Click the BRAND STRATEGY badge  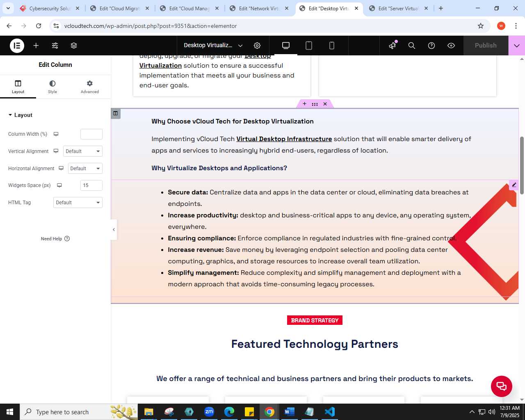click(315, 320)
